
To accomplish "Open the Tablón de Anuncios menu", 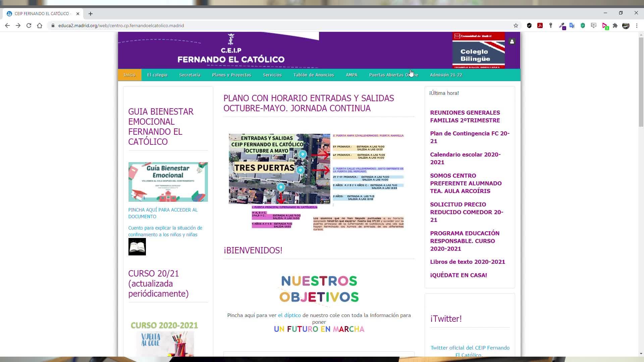I will click(x=314, y=75).
